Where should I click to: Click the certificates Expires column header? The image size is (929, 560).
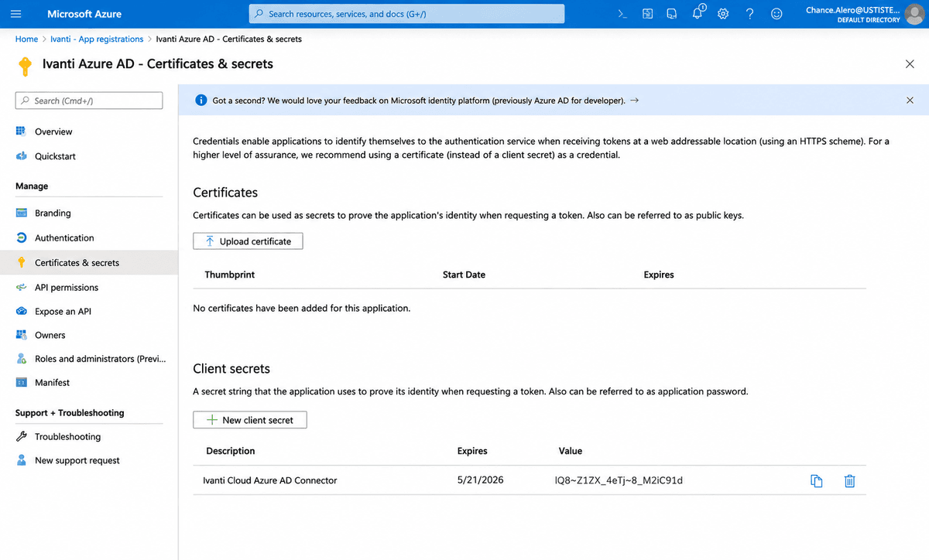click(659, 275)
